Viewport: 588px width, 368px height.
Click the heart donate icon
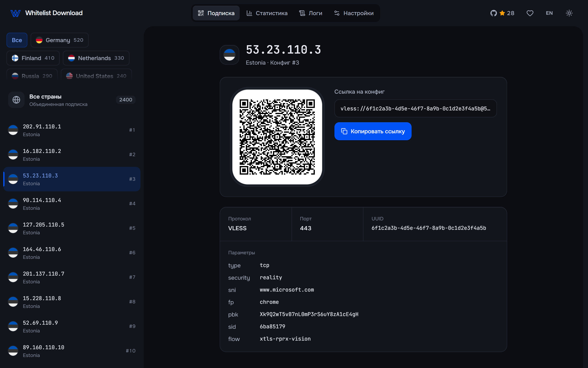point(530,13)
